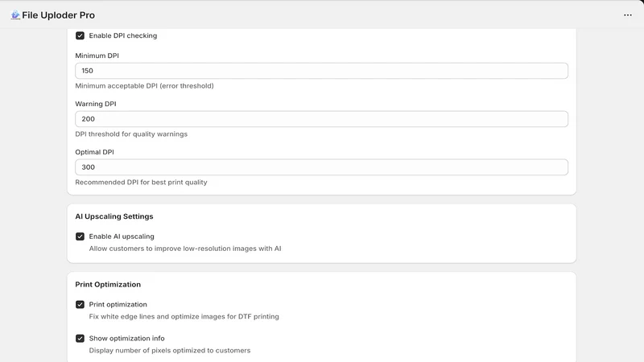Click the File Uploder Pro title text
Screen dimensions: 644x362
[58, 15]
